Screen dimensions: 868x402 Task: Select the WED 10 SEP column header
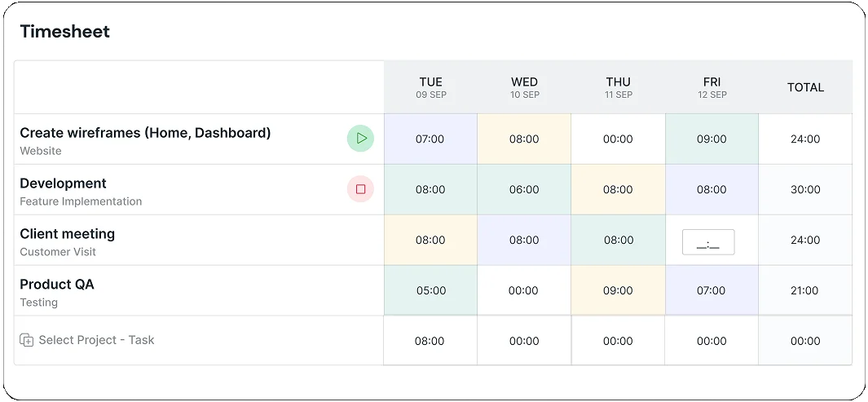(524, 87)
